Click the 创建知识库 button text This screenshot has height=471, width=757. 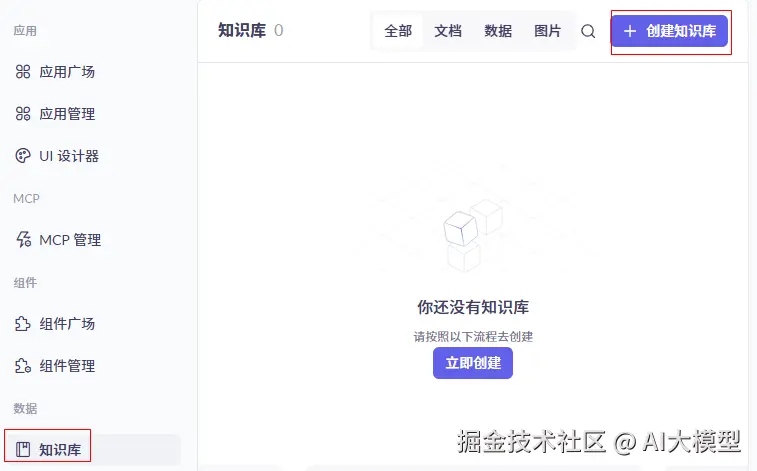pyautogui.click(x=681, y=31)
